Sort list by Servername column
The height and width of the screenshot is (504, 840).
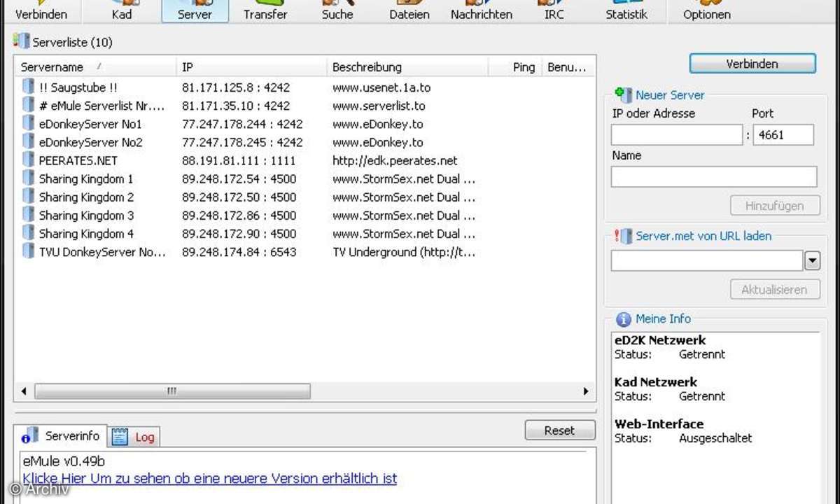(x=94, y=67)
